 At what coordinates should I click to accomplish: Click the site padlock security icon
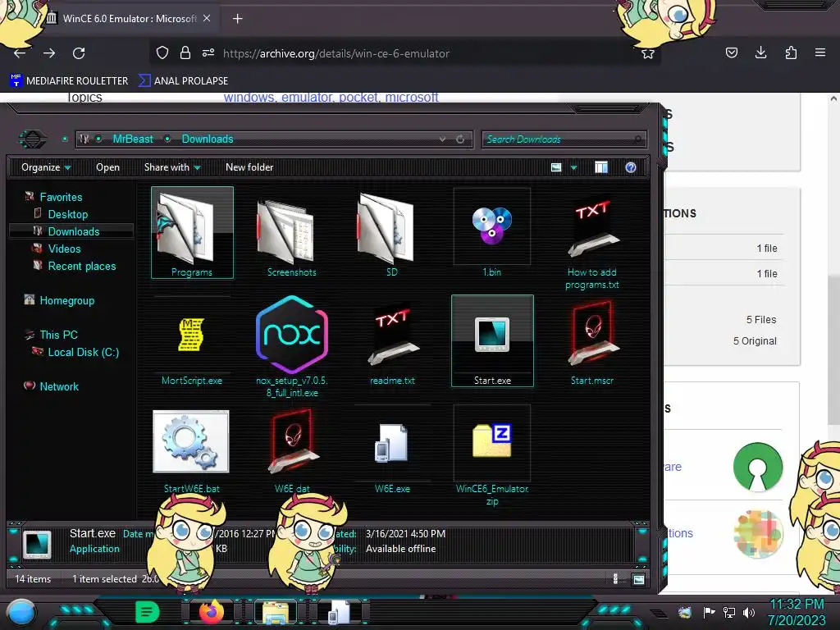185,52
